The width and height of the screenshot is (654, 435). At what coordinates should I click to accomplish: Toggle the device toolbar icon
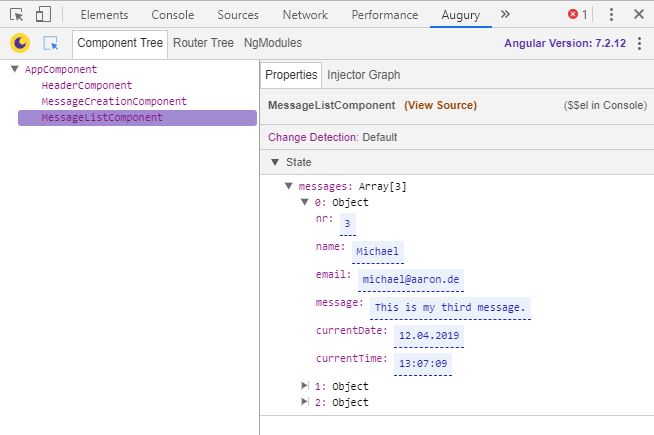43,15
